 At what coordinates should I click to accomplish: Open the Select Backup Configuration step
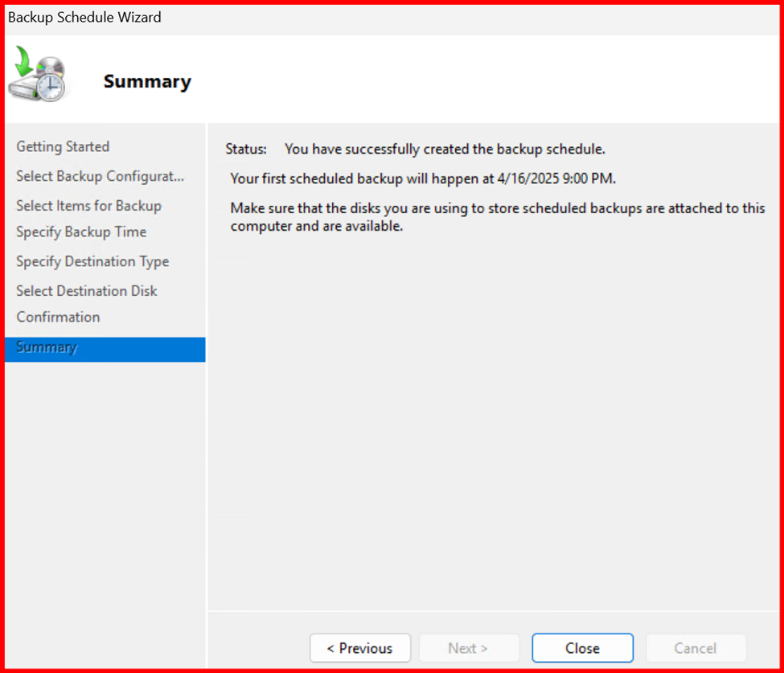(x=100, y=176)
